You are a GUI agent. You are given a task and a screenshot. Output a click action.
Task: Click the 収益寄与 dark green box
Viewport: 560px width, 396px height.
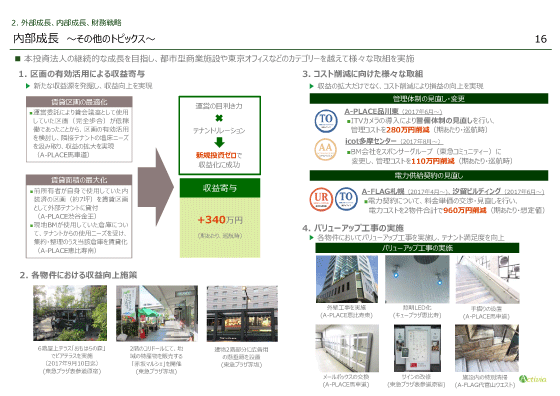click(x=220, y=188)
